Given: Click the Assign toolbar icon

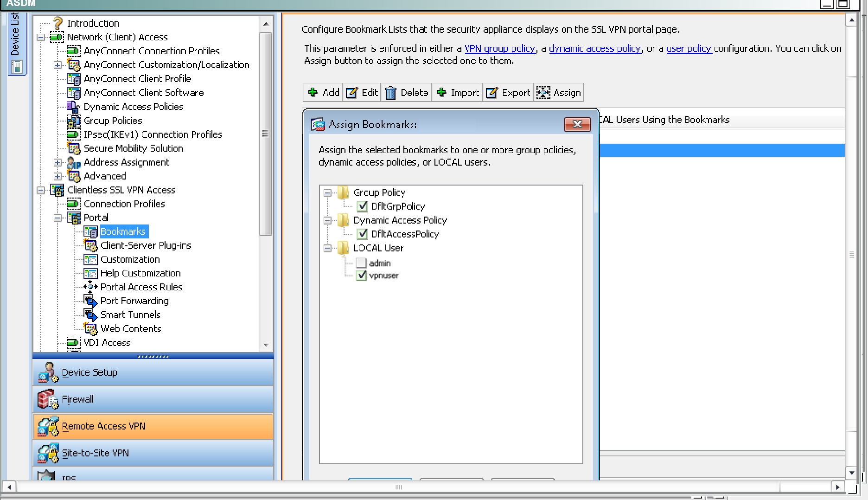Looking at the screenshot, I should (x=543, y=92).
